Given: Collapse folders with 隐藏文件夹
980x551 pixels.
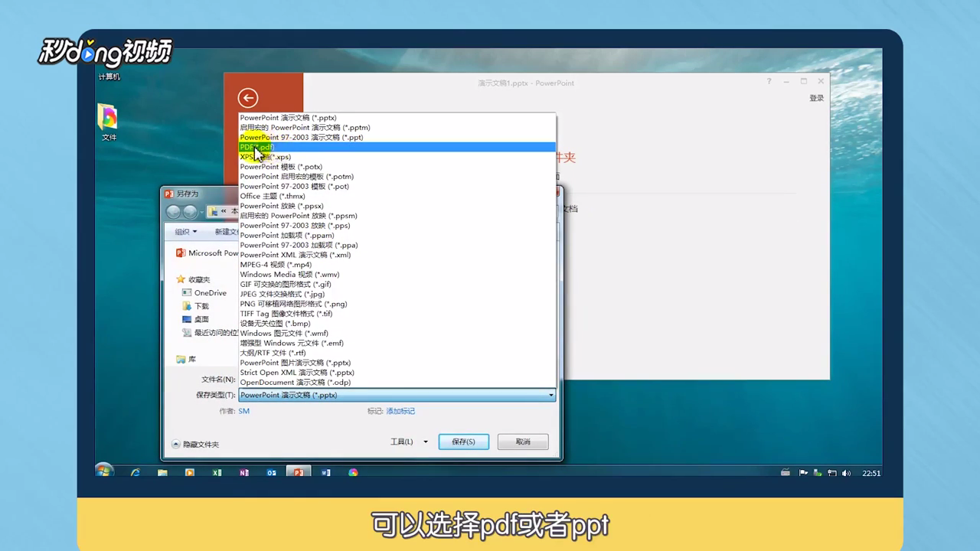Looking at the screenshot, I should (x=196, y=444).
